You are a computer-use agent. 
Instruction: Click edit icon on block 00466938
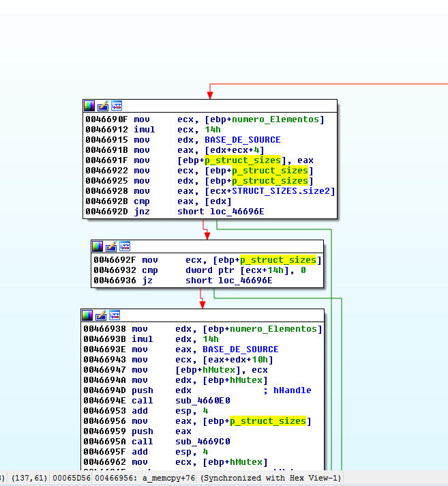pos(102,315)
